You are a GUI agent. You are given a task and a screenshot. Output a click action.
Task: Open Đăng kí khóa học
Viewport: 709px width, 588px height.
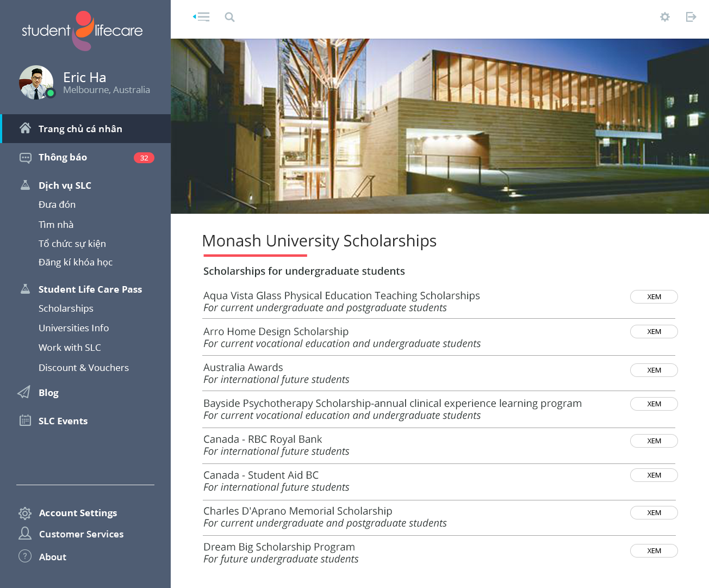[x=76, y=262]
